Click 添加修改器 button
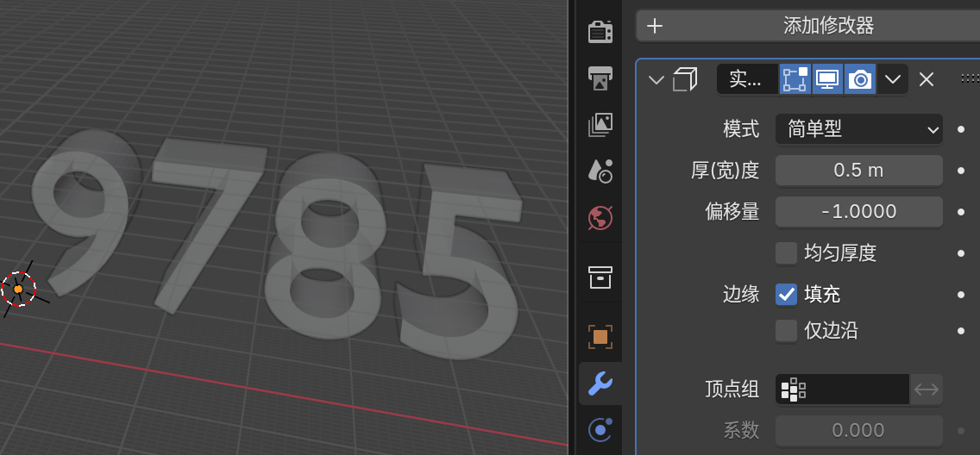The image size is (980, 455). pyautogui.click(x=808, y=26)
